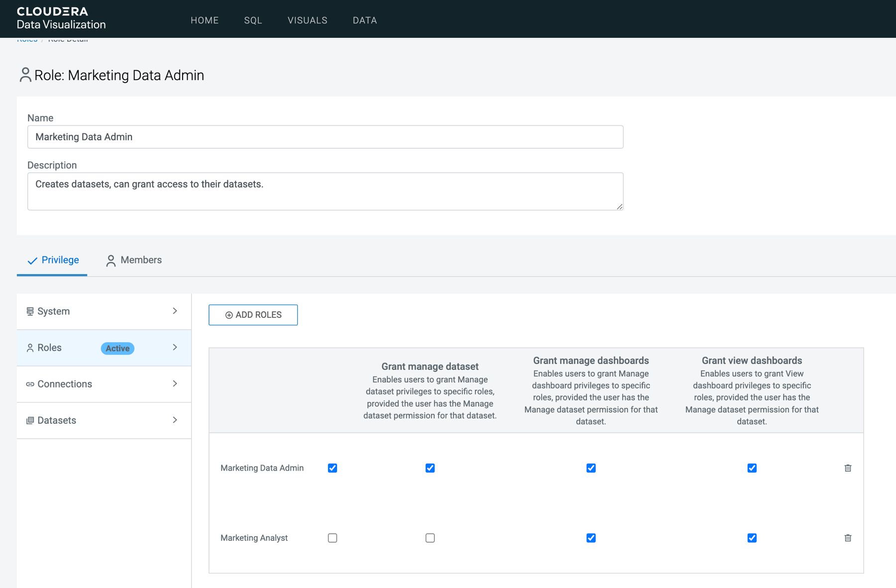Click trash icon for Marketing Analyst
The image size is (896, 588).
pos(848,538)
